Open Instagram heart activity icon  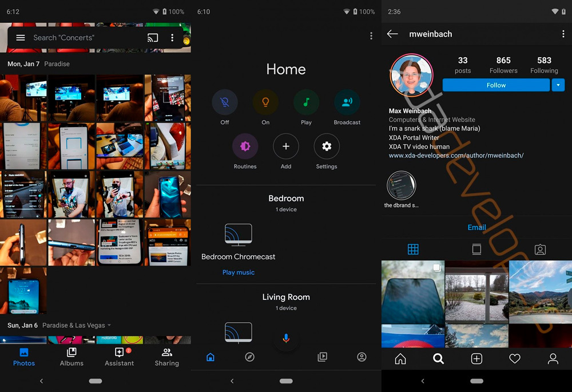[515, 359]
